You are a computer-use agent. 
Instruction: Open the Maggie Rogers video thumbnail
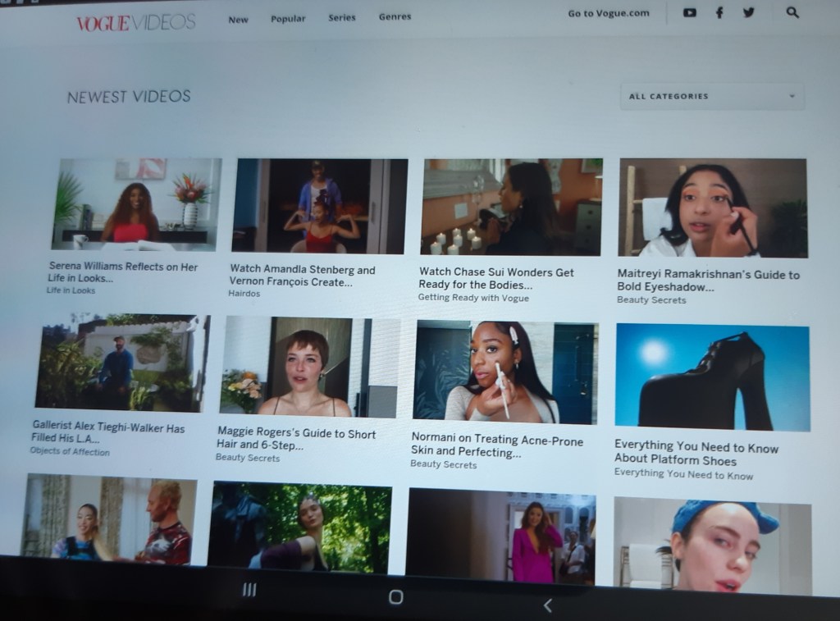click(310, 366)
